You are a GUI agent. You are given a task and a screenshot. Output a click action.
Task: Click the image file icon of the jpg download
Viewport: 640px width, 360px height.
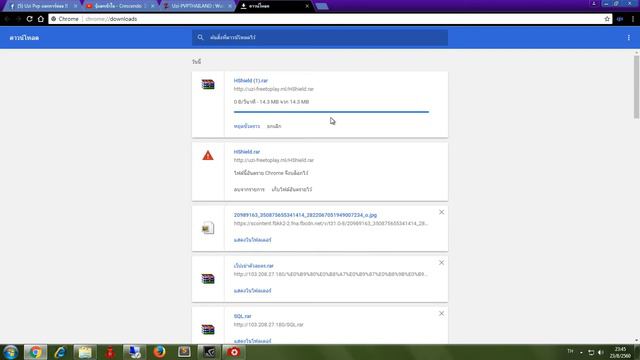(208, 228)
